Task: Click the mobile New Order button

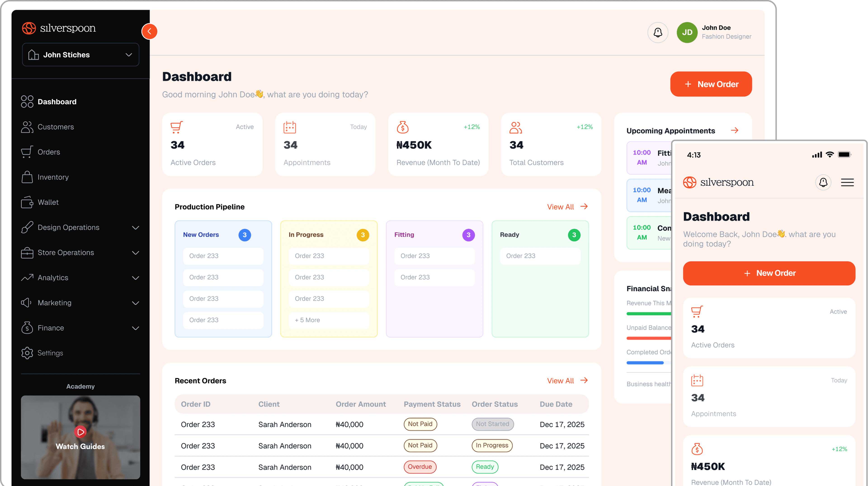Action: [769, 273]
